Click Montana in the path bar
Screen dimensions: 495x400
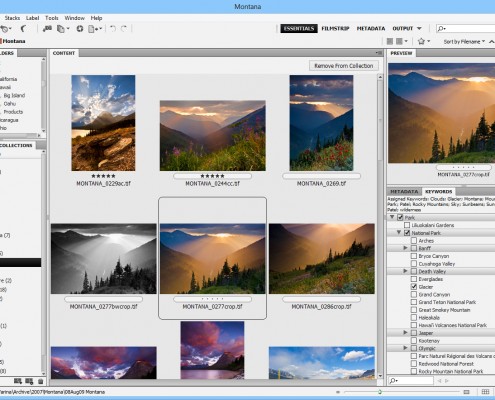(14, 41)
